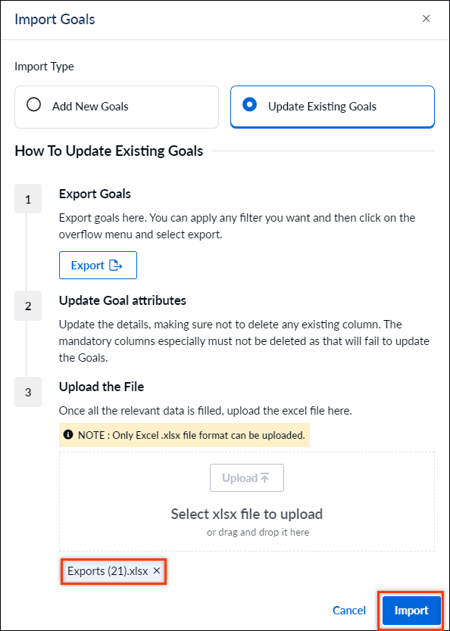Click the export arrow icon beside Export
Viewport: 450px width, 631px height.
pos(116,266)
